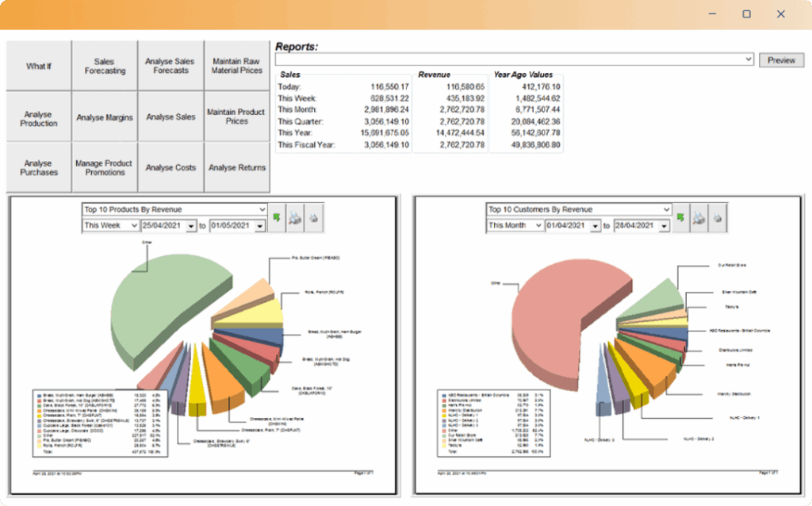Click the This Quarter row label
The height and width of the screenshot is (506, 812).
click(301, 121)
